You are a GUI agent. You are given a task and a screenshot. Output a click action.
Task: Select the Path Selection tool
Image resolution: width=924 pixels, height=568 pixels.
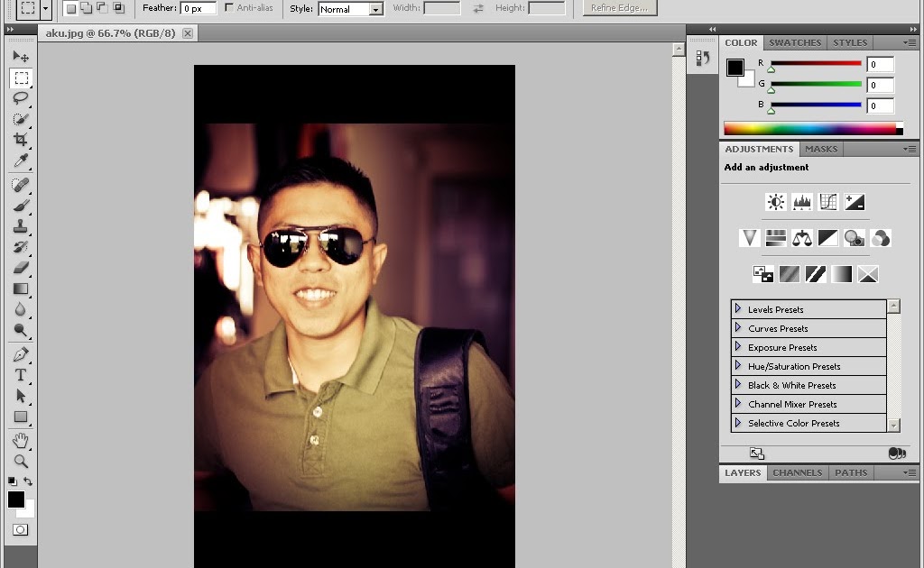click(x=21, y=396)
